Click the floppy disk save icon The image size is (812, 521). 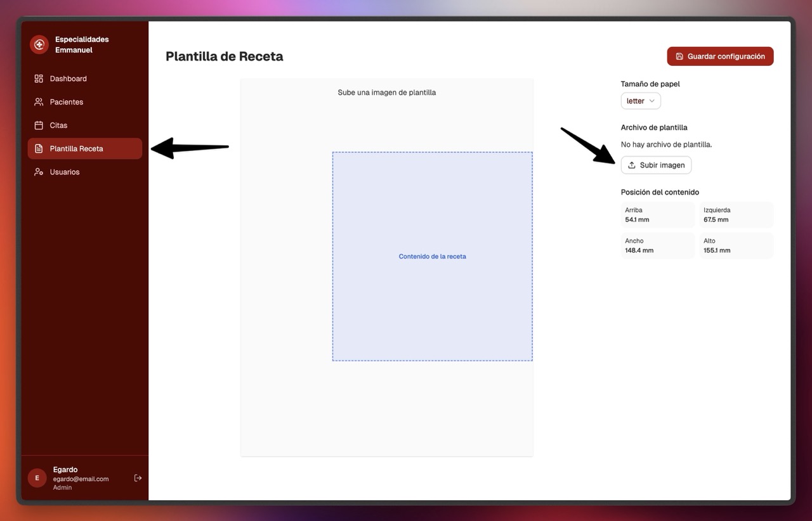[679, 56]
